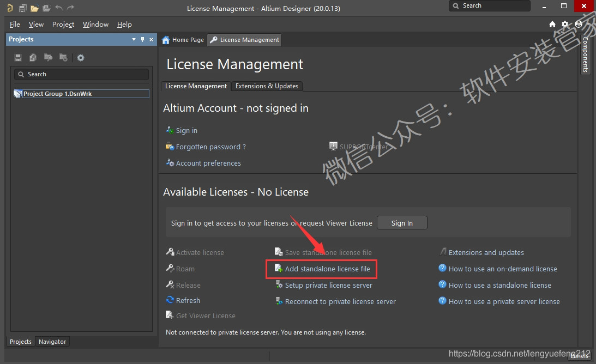Click the Refresh icon

point(170,300)
